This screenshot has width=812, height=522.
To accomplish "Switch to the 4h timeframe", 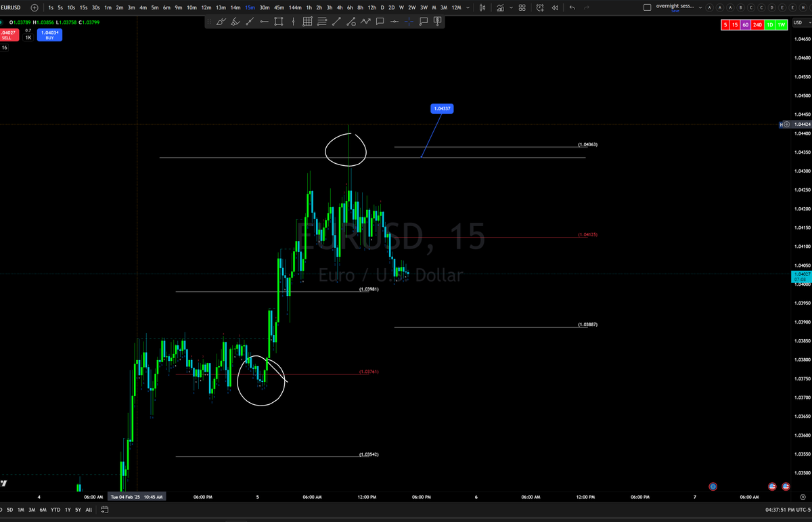I will tap(339, 7).
